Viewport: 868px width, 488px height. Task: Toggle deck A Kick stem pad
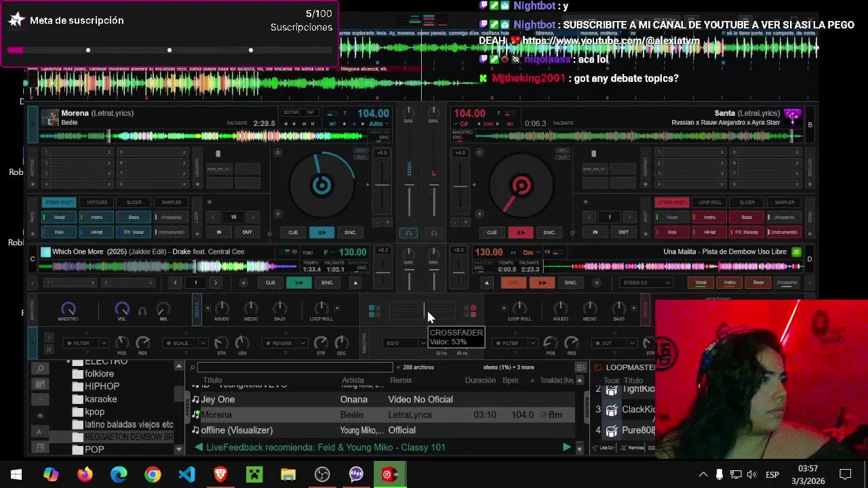[x=59, y=232]
